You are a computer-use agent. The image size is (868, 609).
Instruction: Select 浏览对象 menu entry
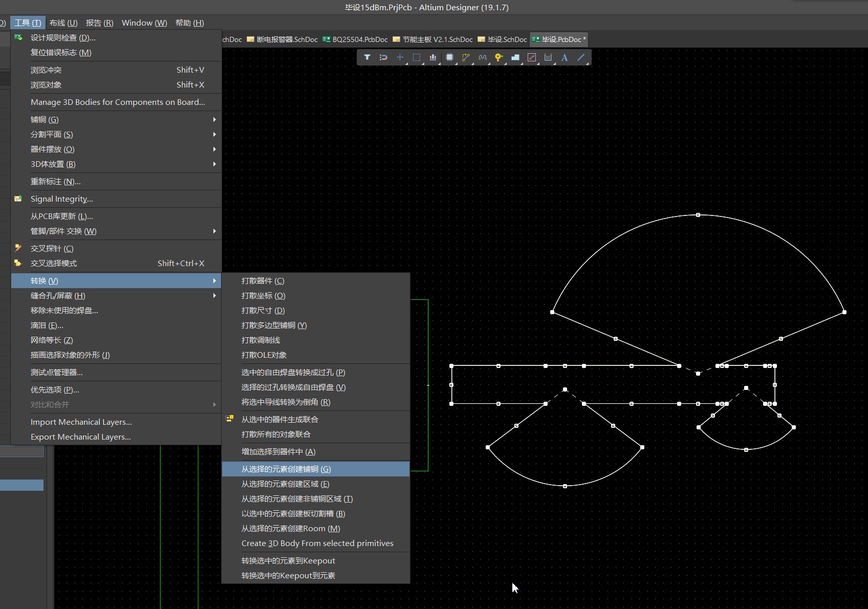point(116,85)
